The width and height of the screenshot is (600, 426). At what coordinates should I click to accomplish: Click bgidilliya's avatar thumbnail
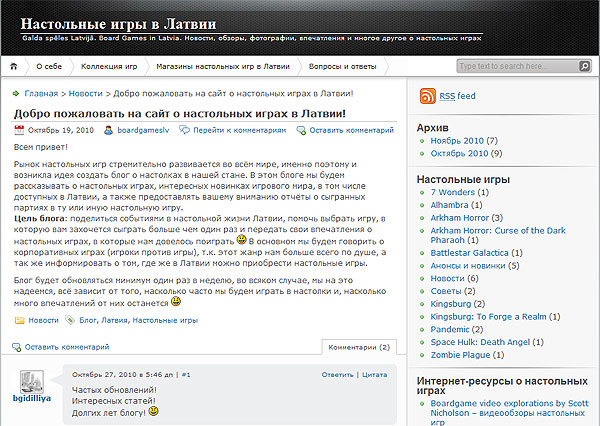click(32, 382)
